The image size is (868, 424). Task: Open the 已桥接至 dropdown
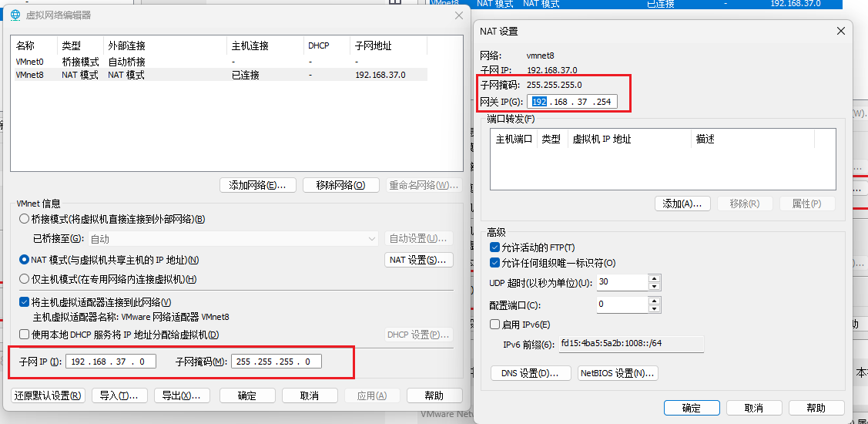[233, 239]
